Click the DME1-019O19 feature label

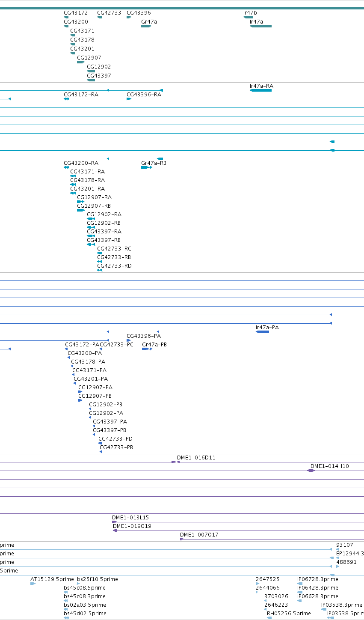132,526
